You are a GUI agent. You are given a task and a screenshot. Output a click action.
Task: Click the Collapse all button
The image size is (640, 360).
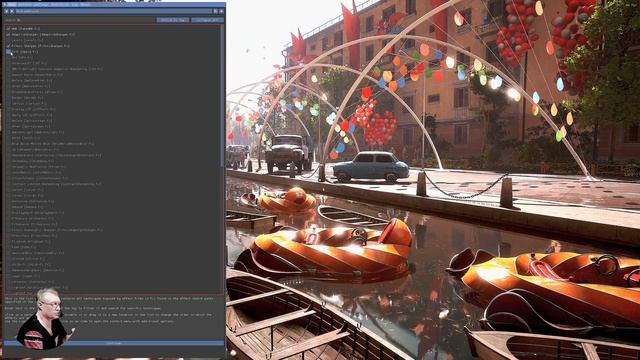point(207,20)
